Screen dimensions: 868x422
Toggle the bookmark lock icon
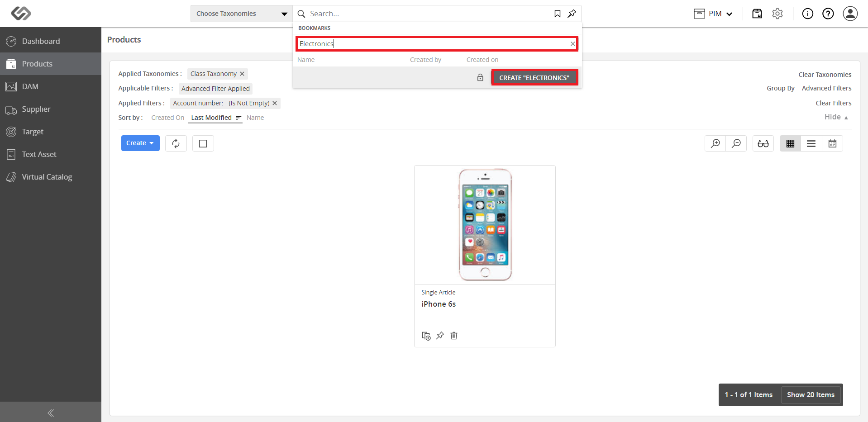click(480, 77)
